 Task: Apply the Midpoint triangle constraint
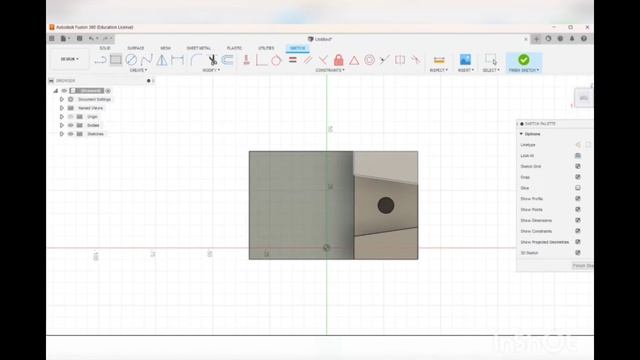coord(354,60)
